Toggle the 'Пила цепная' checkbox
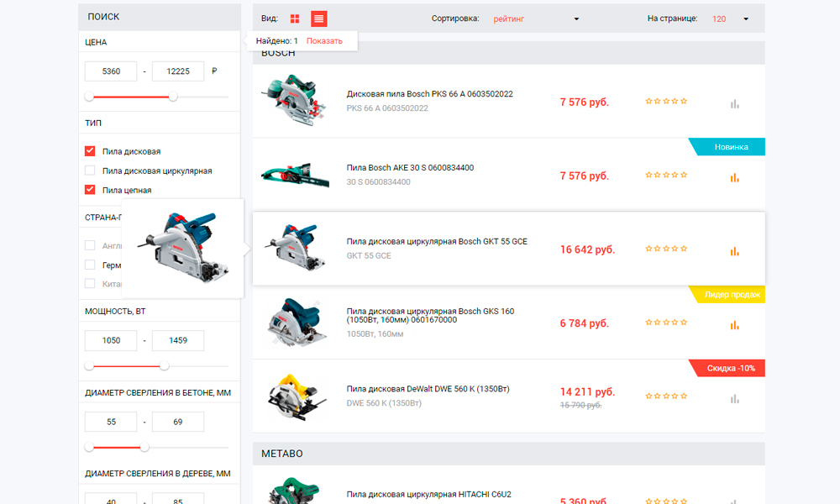840x504 pixels. click(x=90, y=190)
